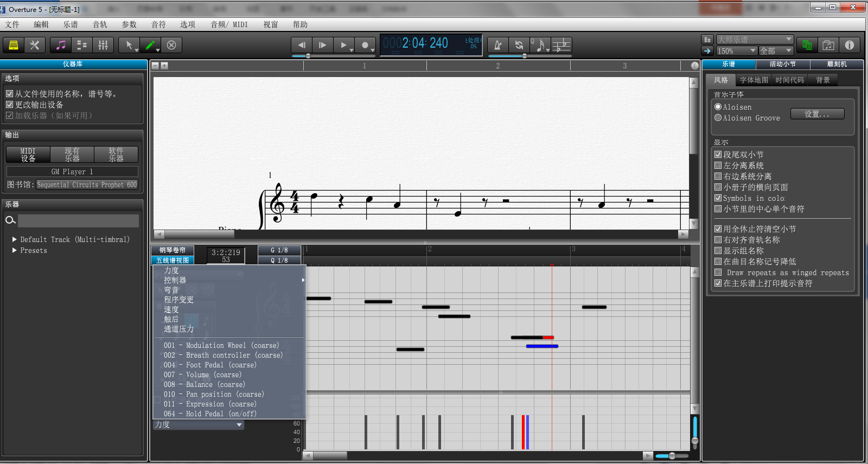Expand Default Track (Multi-timbral) tree item
Viewport: 868px width, 464px height.
click(15, 239)
